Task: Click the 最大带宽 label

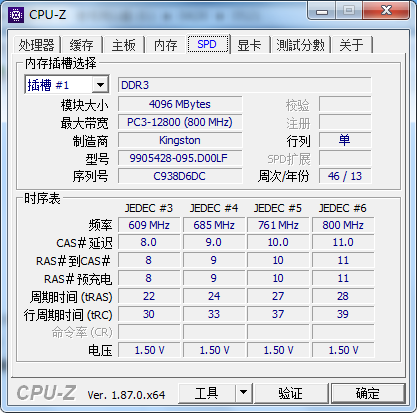Action: 85,123
